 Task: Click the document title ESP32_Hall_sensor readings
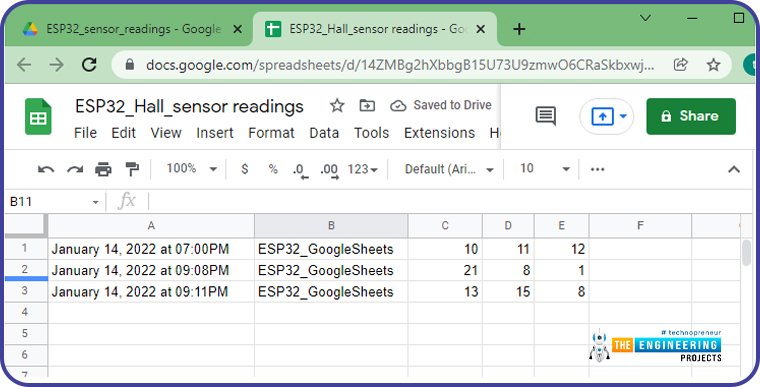click(x=190, y=106)
